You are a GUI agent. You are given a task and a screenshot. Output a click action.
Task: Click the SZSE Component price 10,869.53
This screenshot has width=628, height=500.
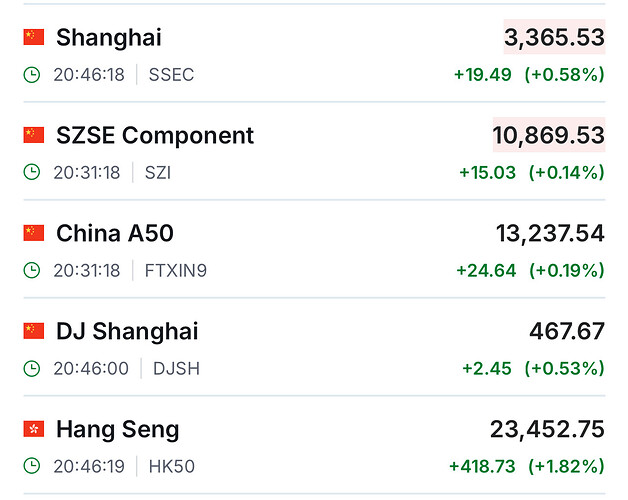(548, 135)
